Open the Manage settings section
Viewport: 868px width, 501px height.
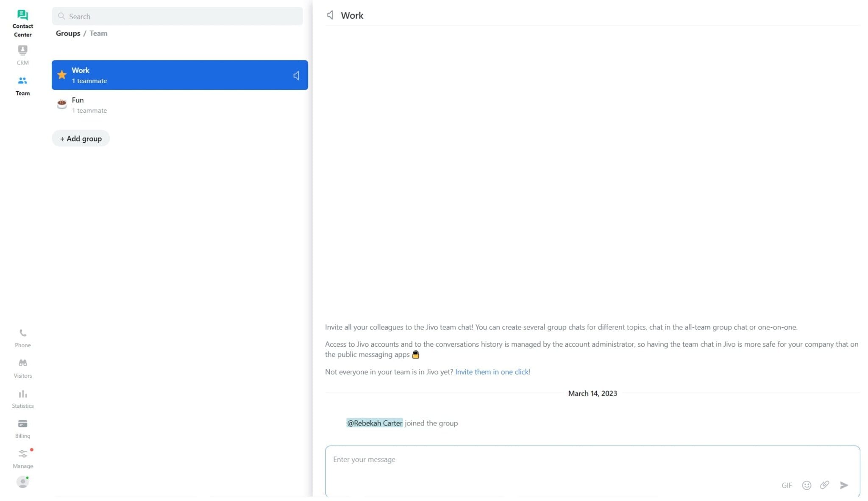coord(22,457)
